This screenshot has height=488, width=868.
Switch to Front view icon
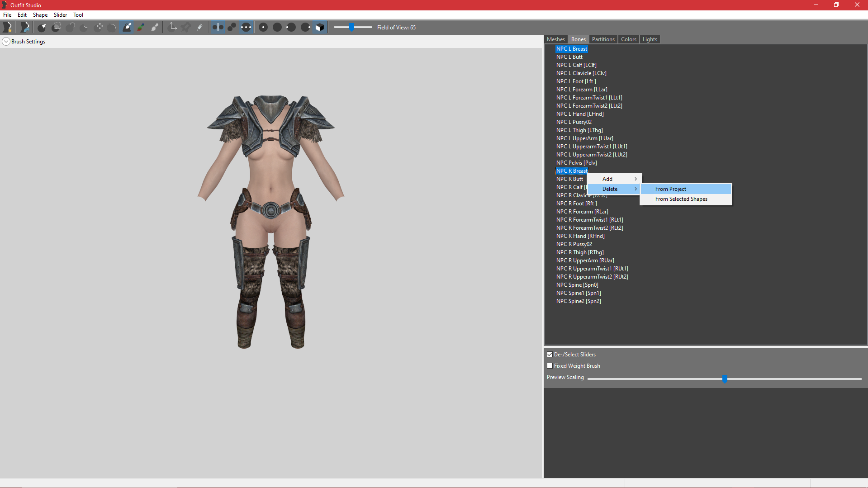click(x=263, y=27)
